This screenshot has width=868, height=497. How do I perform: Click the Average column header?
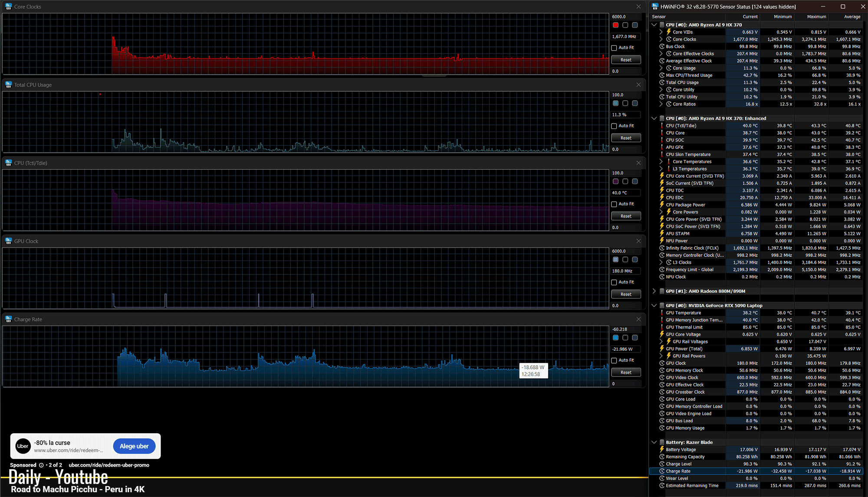tap(845, 16)
